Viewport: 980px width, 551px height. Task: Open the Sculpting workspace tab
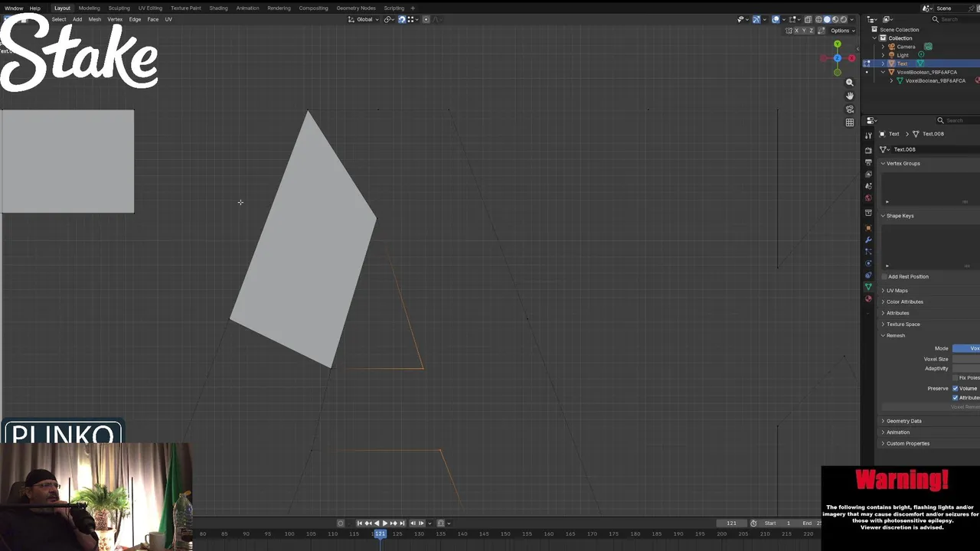[119, 8]
